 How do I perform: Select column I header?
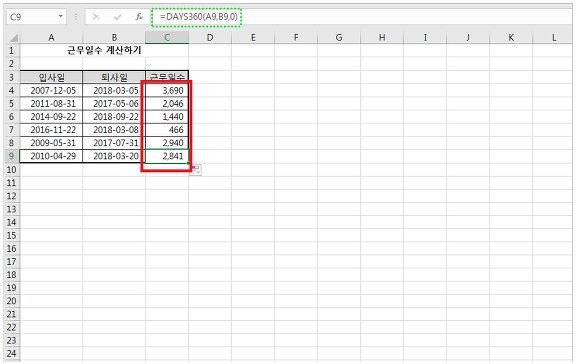point(425,37)
